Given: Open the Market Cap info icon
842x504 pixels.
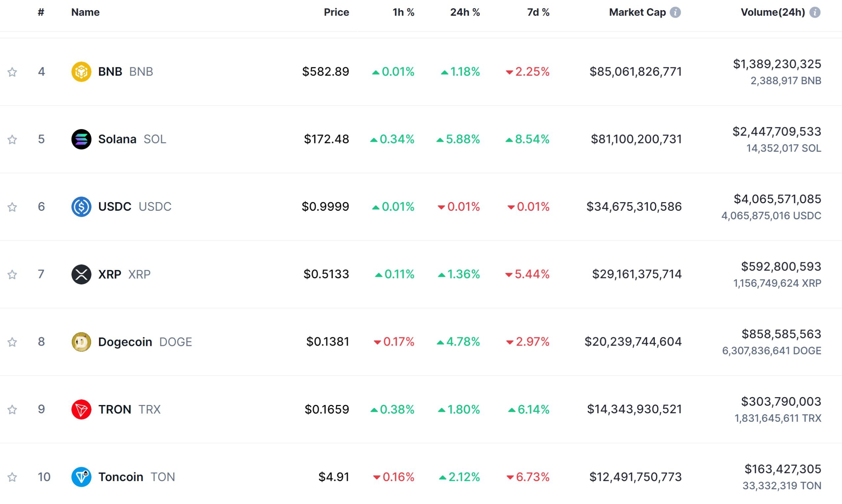Looking at the screenshot, I should coord(675,12).
